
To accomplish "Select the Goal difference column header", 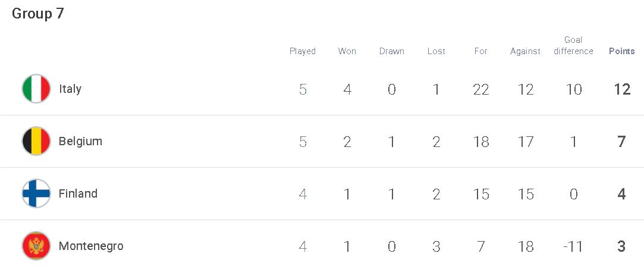I will (573, 46).
